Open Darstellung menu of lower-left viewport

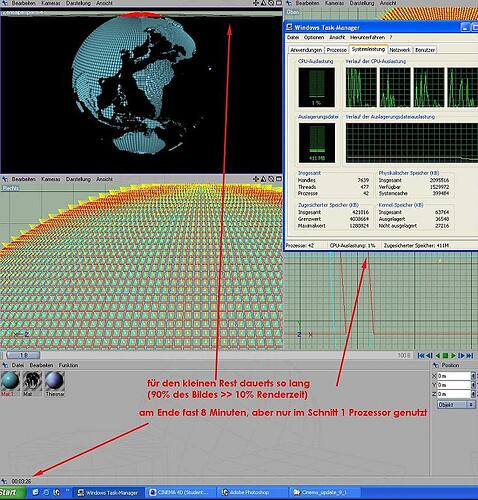pos(78,179)
